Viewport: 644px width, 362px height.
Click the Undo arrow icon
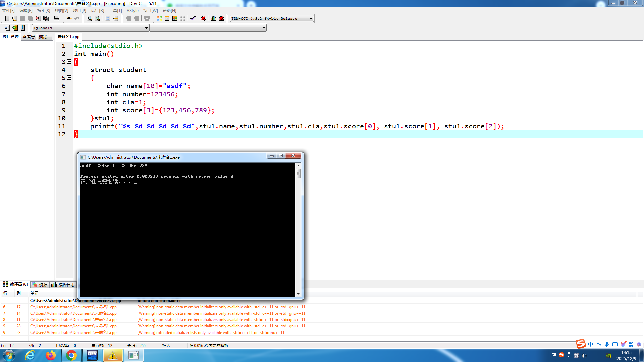69,18
